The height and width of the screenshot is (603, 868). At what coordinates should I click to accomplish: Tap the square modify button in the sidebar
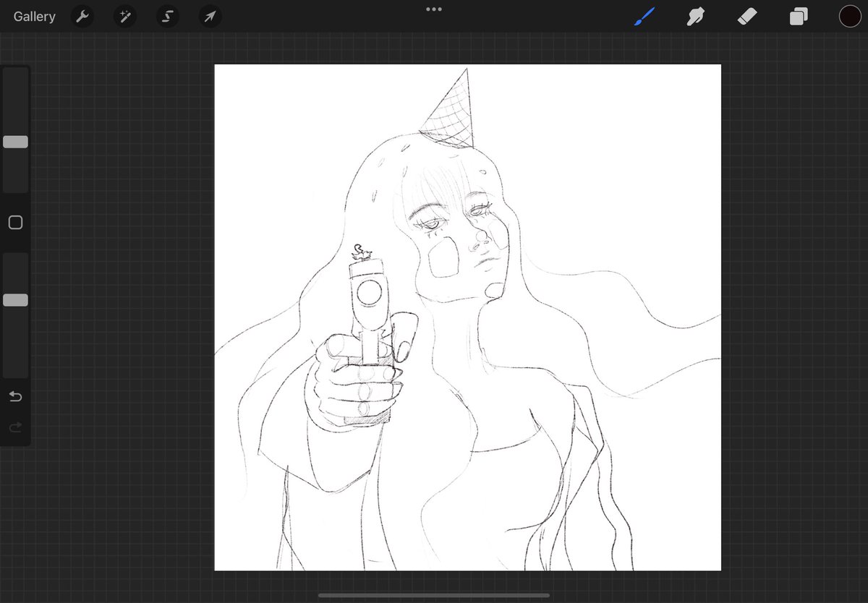pos(15,223)
